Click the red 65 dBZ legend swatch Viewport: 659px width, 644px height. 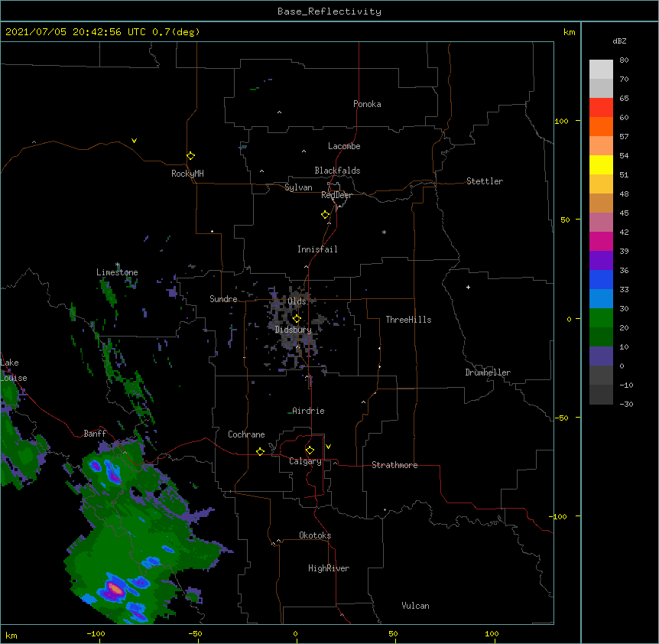(x=601, y=107)
